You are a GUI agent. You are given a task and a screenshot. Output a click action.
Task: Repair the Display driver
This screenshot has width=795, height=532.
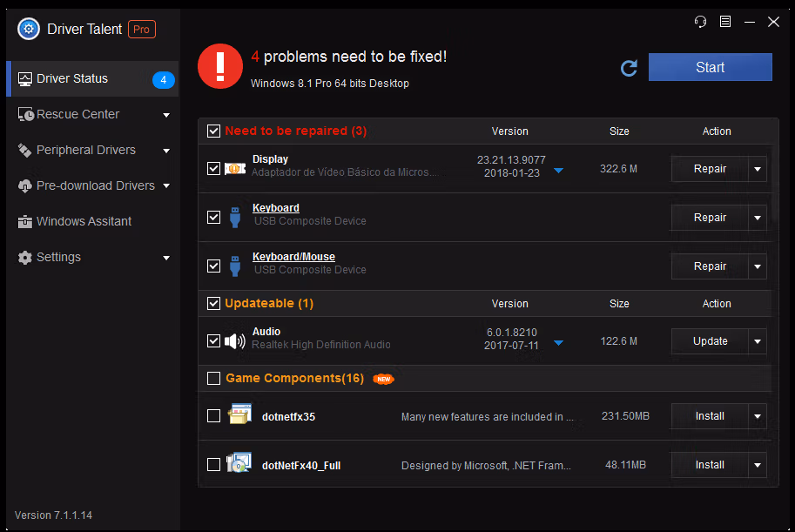click(x=710, y=169)
